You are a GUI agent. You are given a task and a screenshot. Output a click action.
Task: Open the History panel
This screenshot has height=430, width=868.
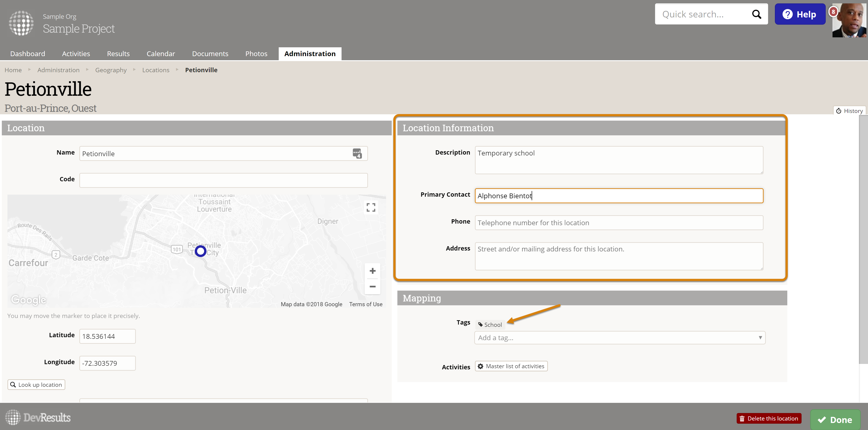point(849,111)
